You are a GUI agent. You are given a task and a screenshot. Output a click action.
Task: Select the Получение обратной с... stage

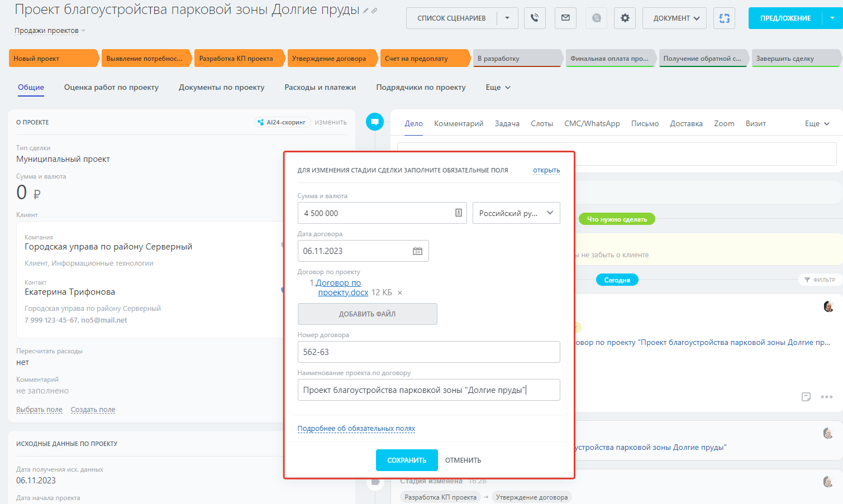703,58
